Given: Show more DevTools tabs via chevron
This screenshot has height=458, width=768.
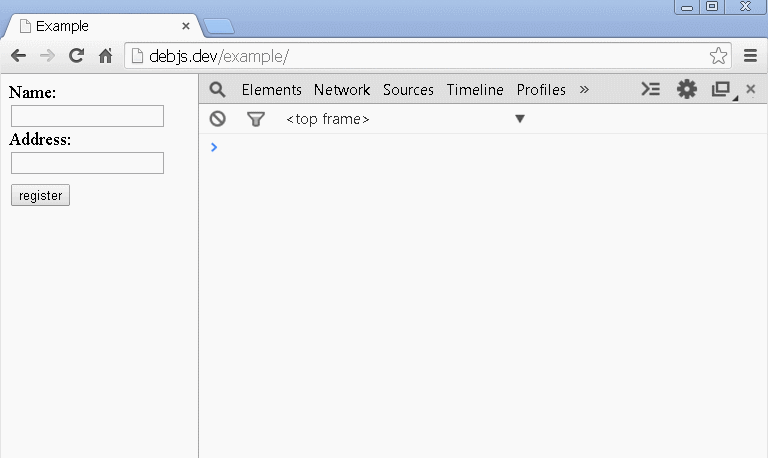Looking at the screenshot, I should (584, 90).
